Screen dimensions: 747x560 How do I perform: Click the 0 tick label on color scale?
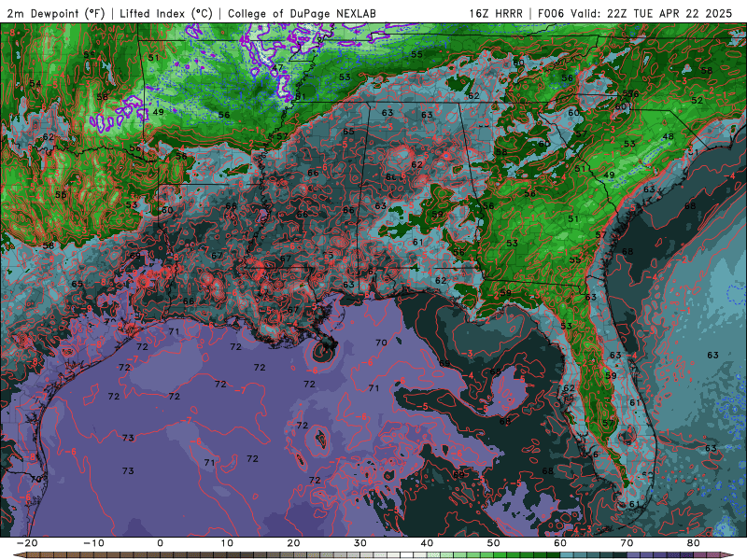(160, 543)
